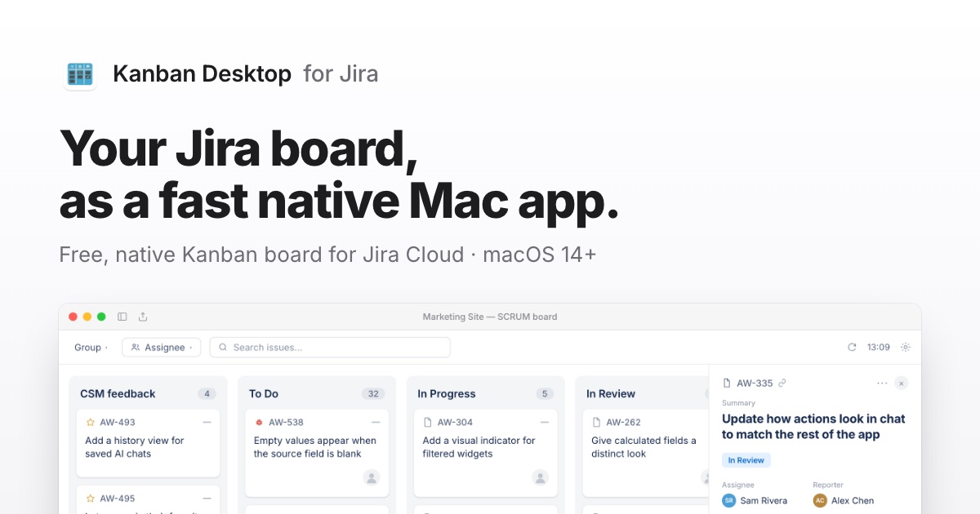Click the Kanban Desktop app logo
Image resolution: width=980 pixels, height=514 pixels.
click(79, 75)
